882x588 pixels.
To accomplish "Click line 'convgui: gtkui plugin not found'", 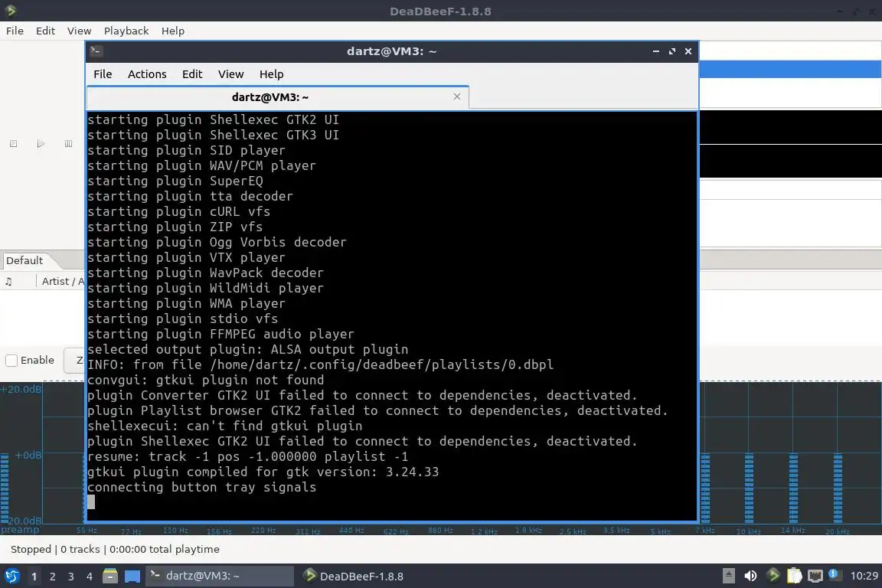I will (205, 381).
